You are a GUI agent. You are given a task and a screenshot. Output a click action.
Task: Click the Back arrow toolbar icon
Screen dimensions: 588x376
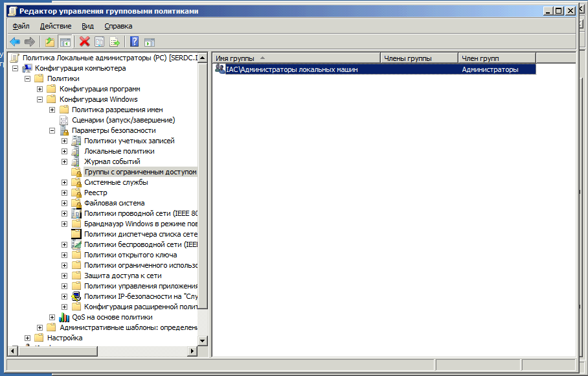coord(15,41)
